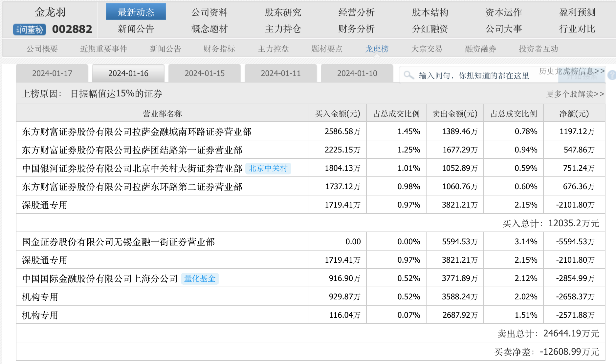This screenshot has width=616, height=364.
Task: Open the 融资融券 sub-tab
Action: [x=480, y=49]
